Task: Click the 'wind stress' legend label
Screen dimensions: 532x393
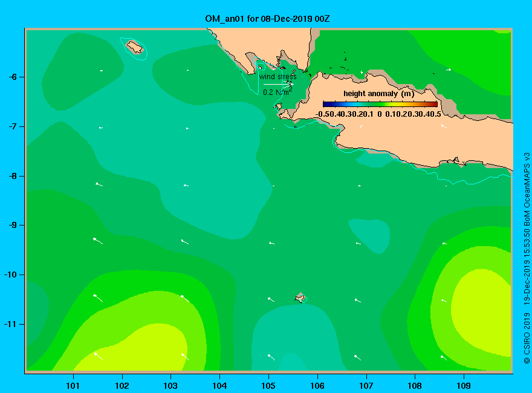Action: [278, 77]
